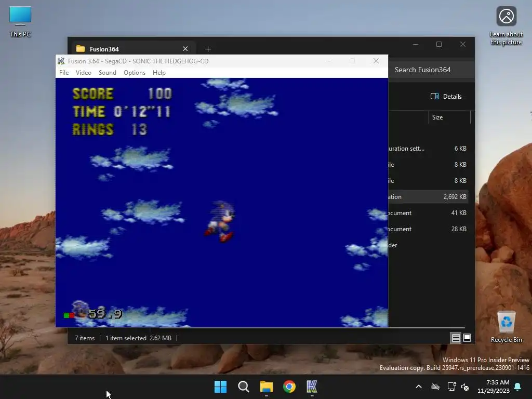Open Windows Search from taskbar
This screenshot has height=399, width=532.
(x=244, y=387)
